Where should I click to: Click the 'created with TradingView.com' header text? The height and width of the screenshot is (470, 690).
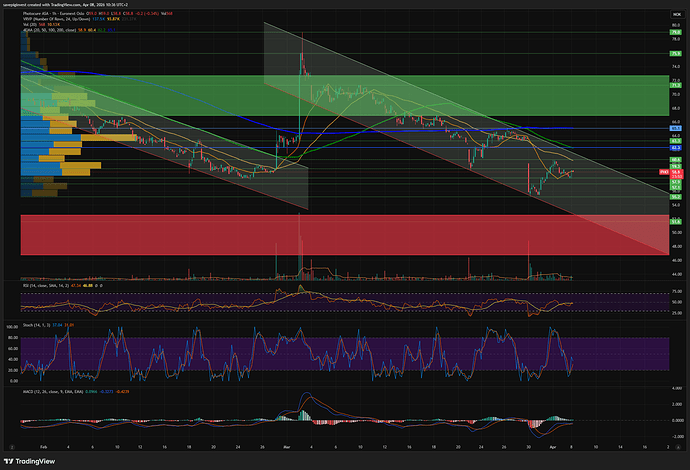pos(53,5)
